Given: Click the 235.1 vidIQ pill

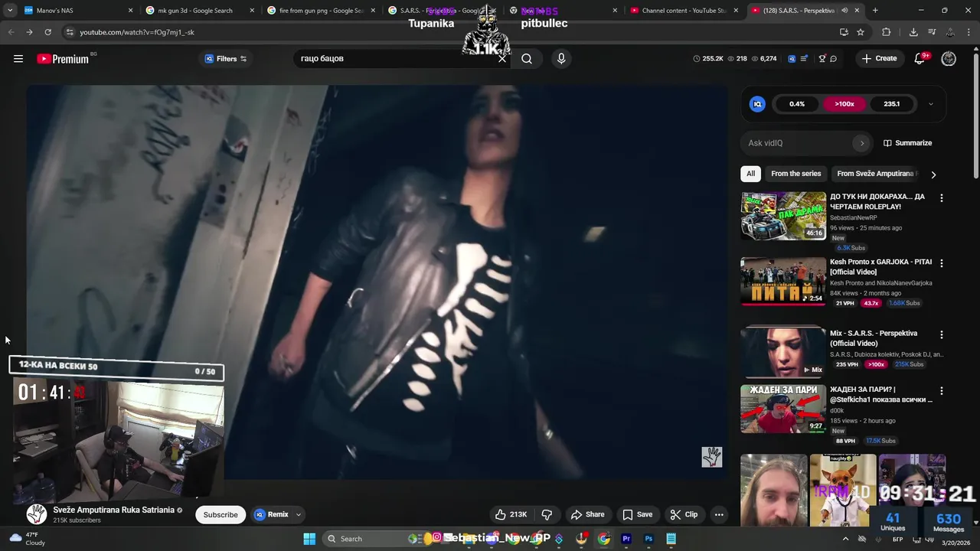Looking at the screenshot, I should pyautogui.click(x=891, y=104).
